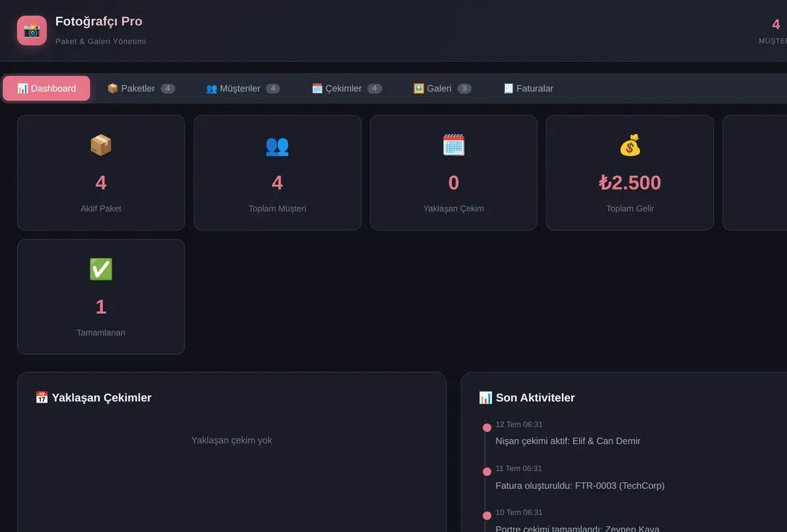Click the box icon above Aktif Paket

click(101, 145)
